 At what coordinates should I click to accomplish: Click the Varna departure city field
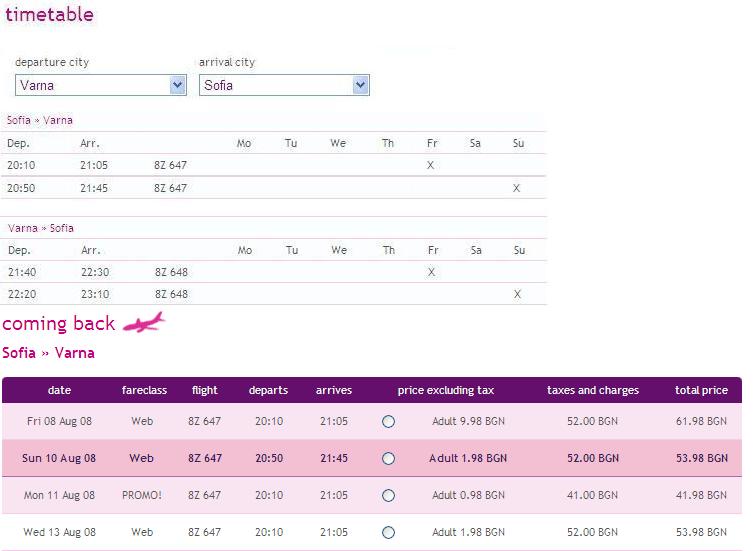[101, 85]
